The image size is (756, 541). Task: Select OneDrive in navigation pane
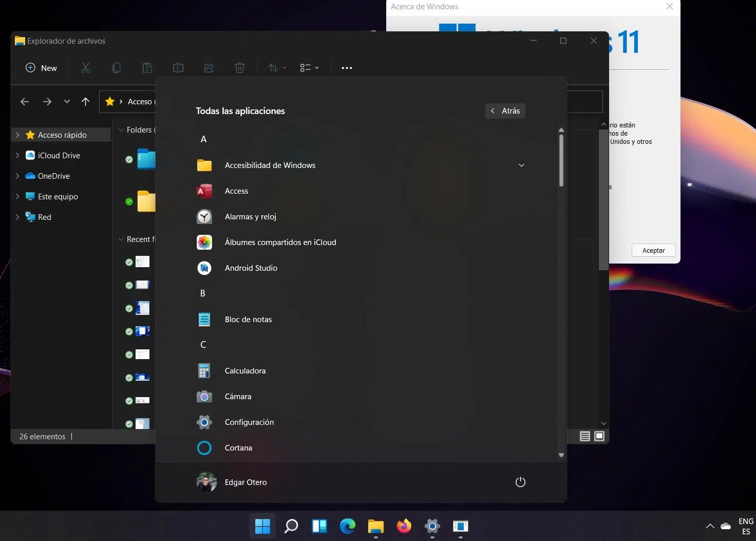[53, 176]
